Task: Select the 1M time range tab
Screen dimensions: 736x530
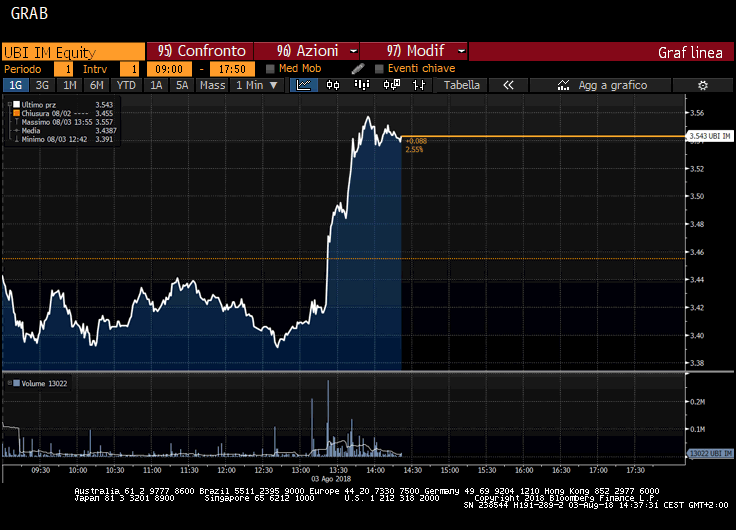Action: click(x=69, y=85)
